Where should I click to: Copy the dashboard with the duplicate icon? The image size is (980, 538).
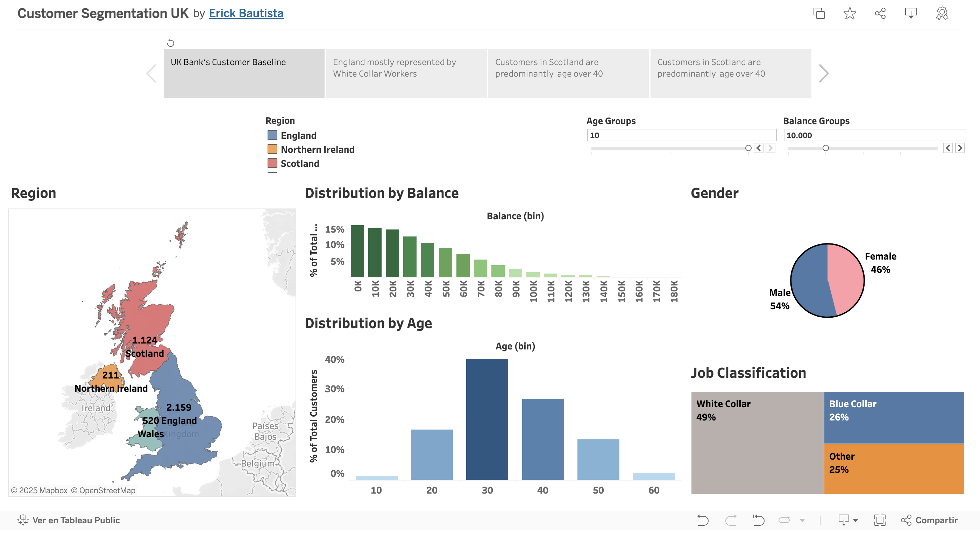tap(818, 13)
